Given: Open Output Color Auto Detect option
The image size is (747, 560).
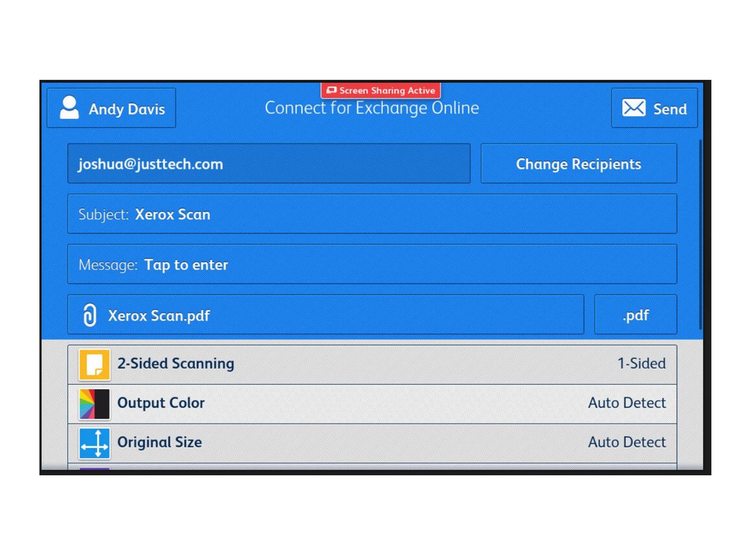Looking at the screenshot, I should point(627,403).
